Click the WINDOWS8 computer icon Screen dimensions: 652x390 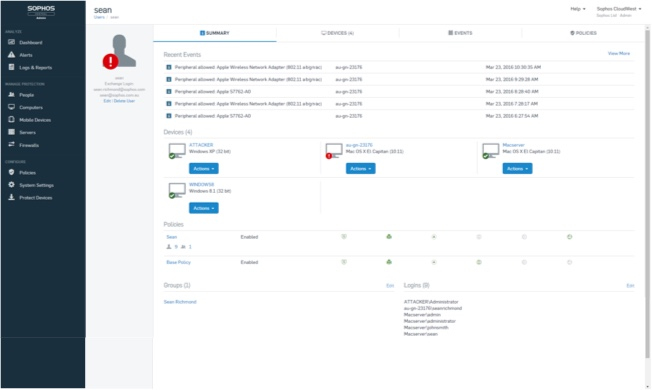[177, 190]
